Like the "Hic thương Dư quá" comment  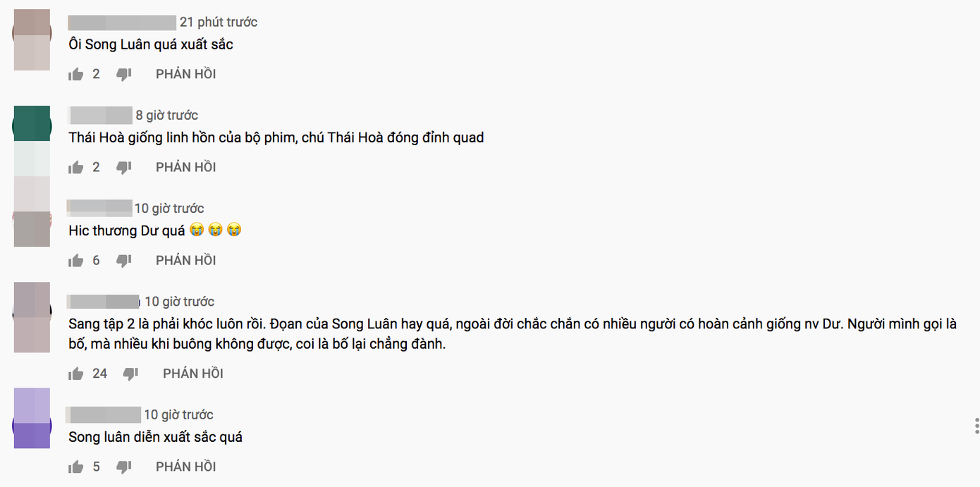click(76, 261)
